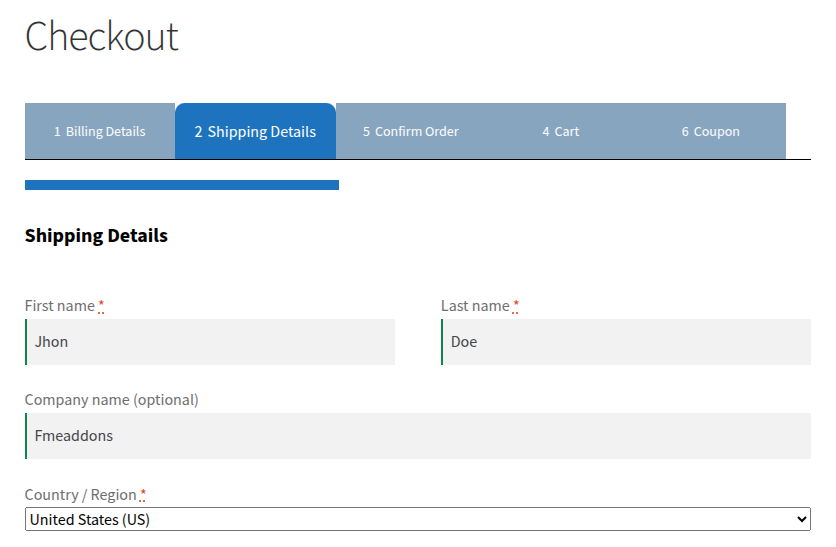Click the blue checkout progress bar
The height and width of the screenshot is (547, 836).
181,185
